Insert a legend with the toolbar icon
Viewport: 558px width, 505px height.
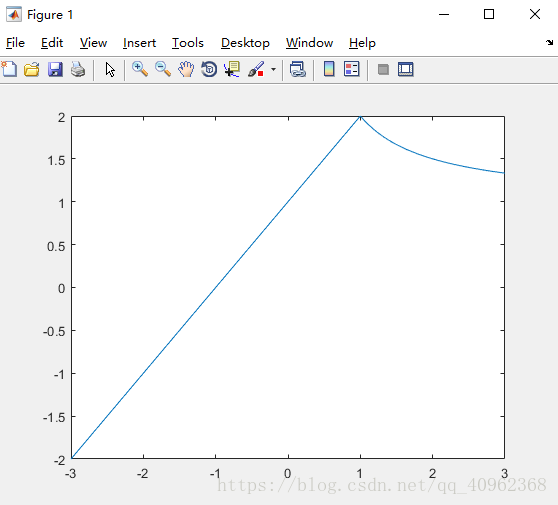click(352, 69)
